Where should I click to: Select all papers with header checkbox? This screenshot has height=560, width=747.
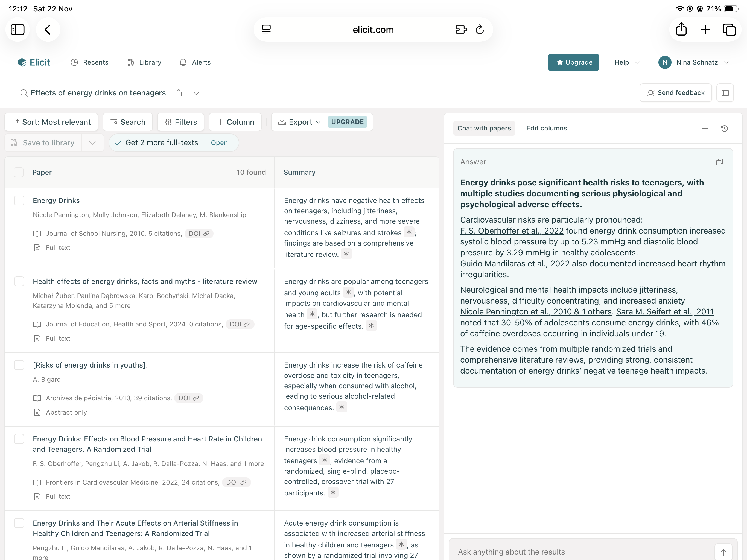(19, 172)
